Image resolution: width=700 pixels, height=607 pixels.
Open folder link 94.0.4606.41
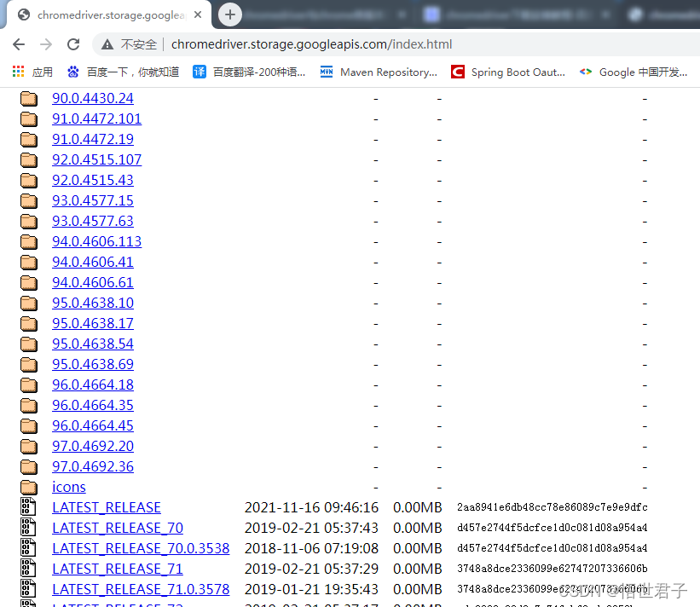(x=93, y=262)
